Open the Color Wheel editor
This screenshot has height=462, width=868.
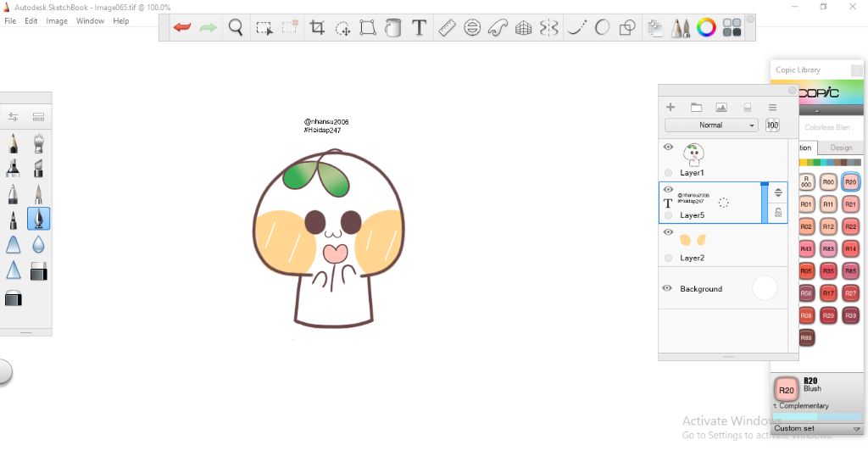click(x=706, y=27)
